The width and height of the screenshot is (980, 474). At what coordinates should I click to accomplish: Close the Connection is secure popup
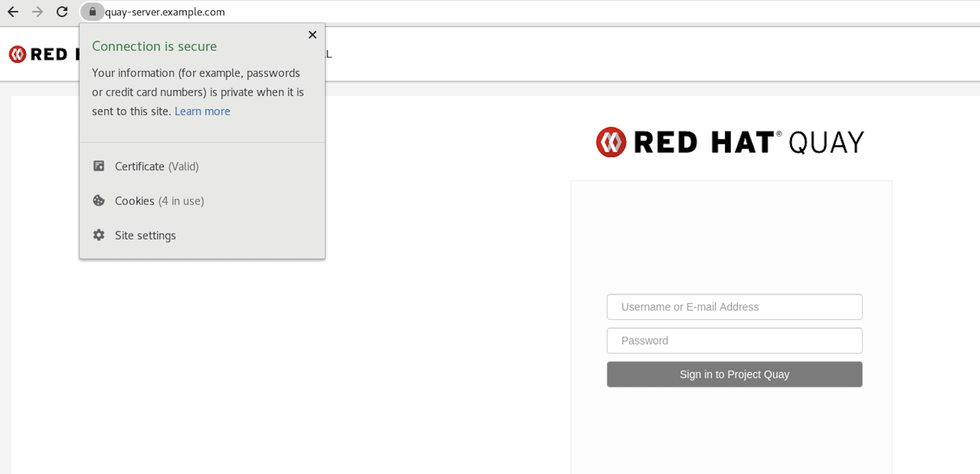[x=312, y=35]
